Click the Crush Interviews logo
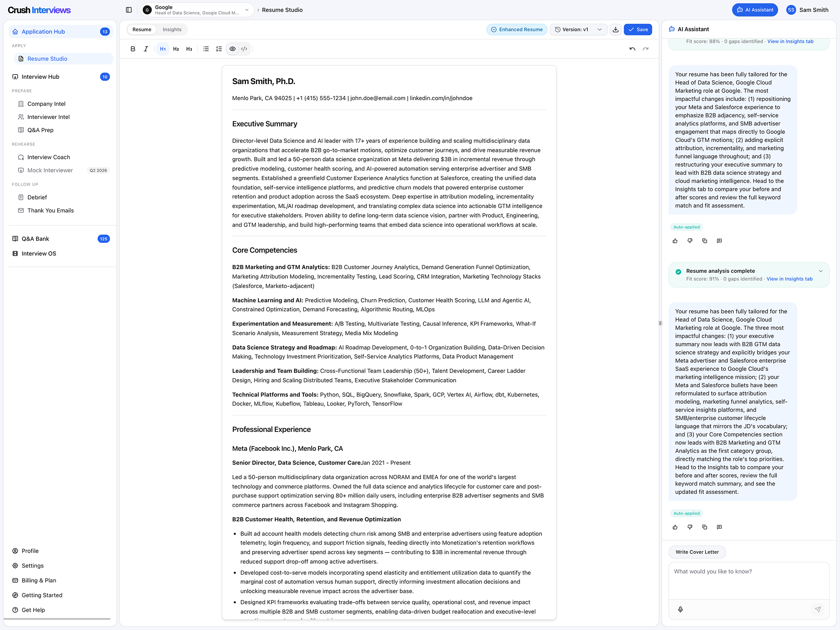840x630 pixels. pyautogui.click(x=39, y=10)
